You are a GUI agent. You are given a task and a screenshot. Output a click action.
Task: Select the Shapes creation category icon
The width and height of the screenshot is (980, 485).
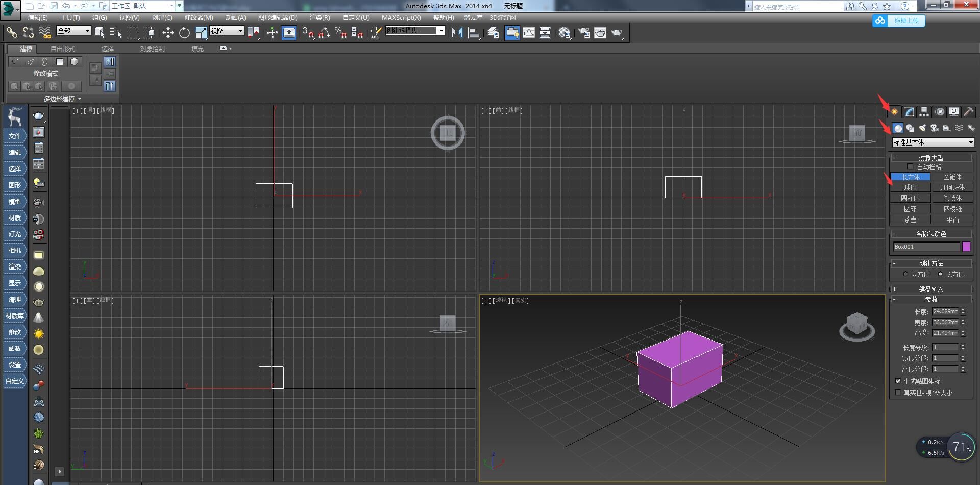coord(909,128)
